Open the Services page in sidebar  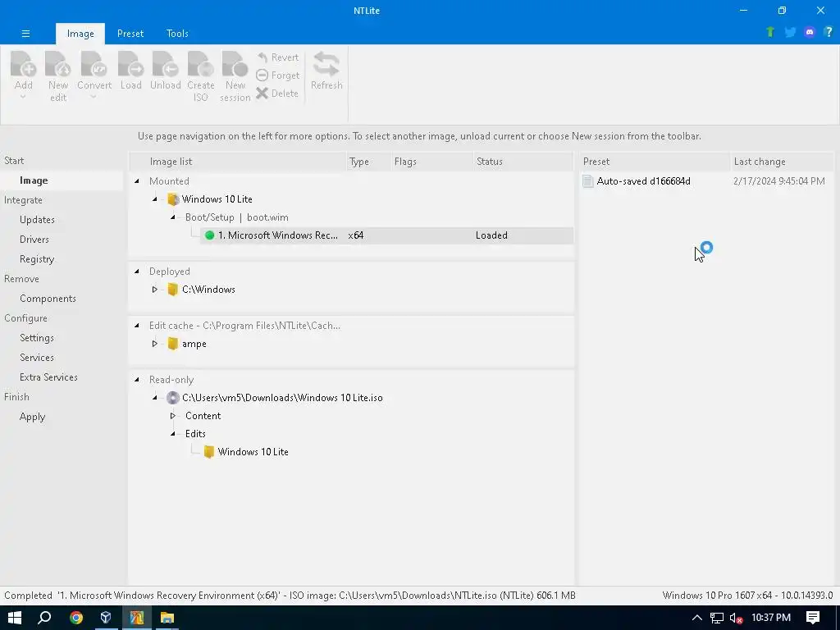coord(36,358)
